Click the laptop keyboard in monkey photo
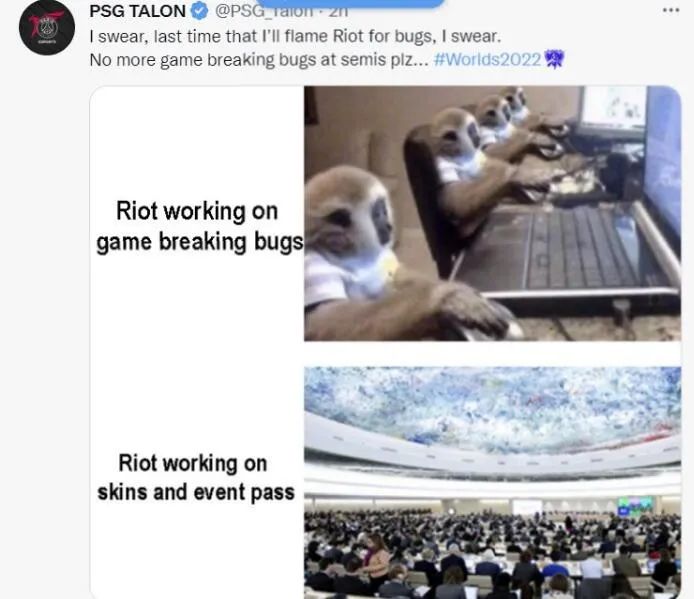This screenshot has width=694, height=599. (x=589, y=248)
